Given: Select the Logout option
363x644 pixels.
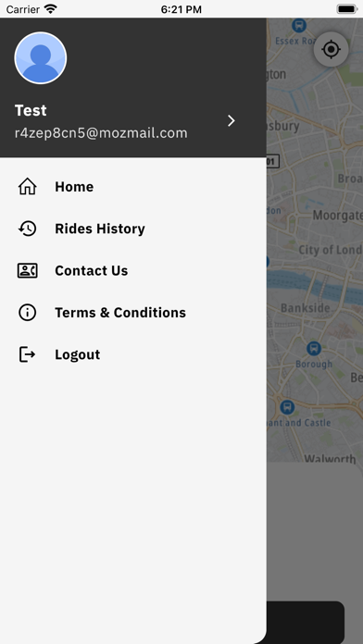Looking at the screenshot, I should 133,354.
